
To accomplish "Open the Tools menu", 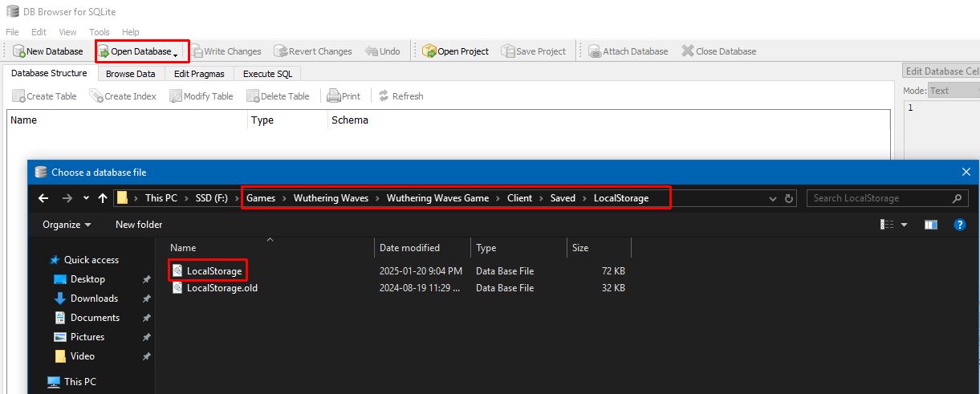I will coord(100,32).
